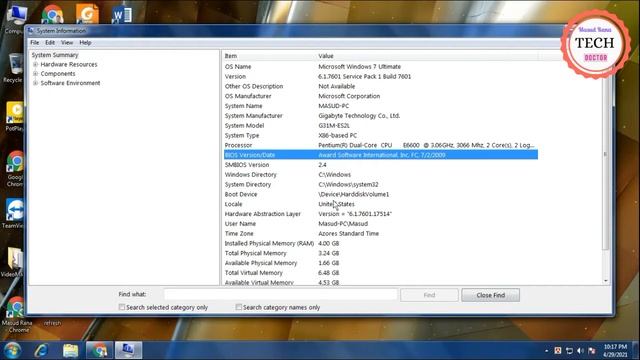Select the System Manufacturer row
The image size is (640, 360).
[381, 116]
